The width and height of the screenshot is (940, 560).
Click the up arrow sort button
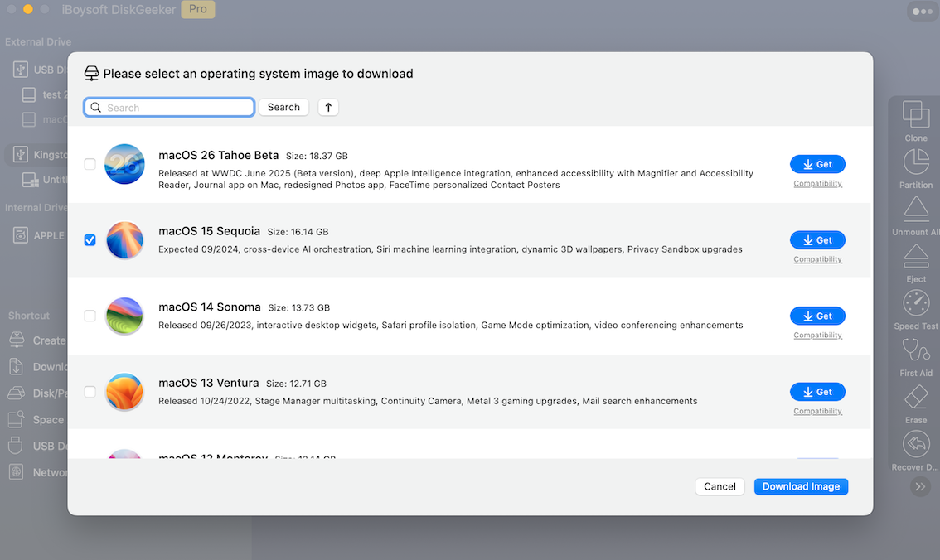pos(328,107)
